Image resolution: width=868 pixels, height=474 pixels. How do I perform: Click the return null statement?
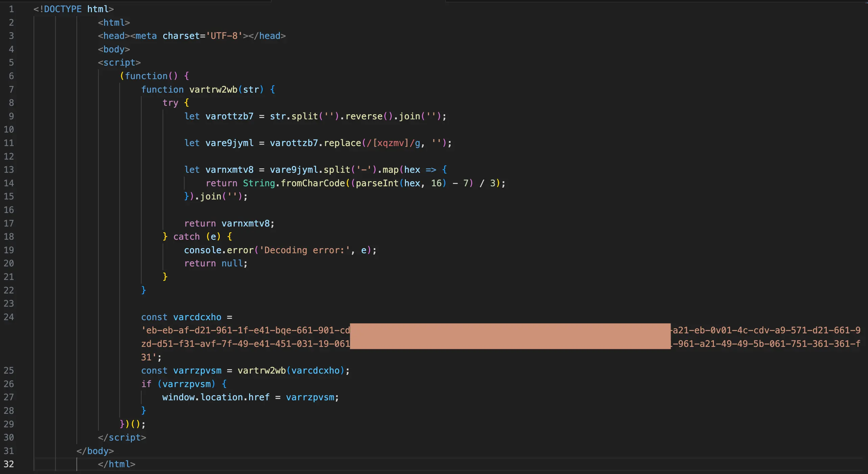point(216,263)
